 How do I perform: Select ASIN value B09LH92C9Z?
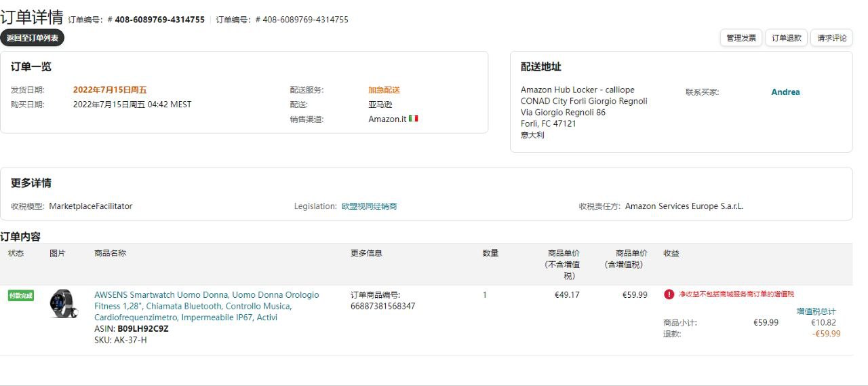(x=143, y=329)
